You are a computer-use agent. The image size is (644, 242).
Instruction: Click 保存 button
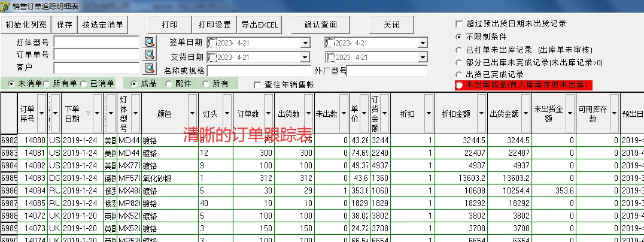point(65,25)
